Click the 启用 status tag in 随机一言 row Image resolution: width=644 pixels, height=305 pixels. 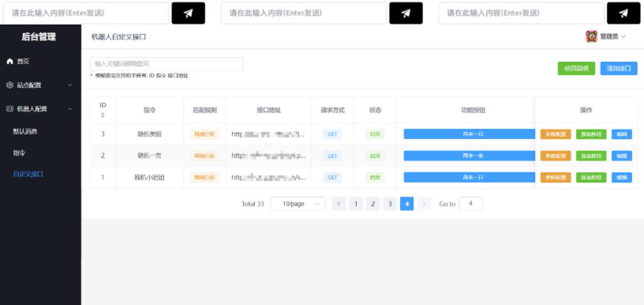coord(375,156)
